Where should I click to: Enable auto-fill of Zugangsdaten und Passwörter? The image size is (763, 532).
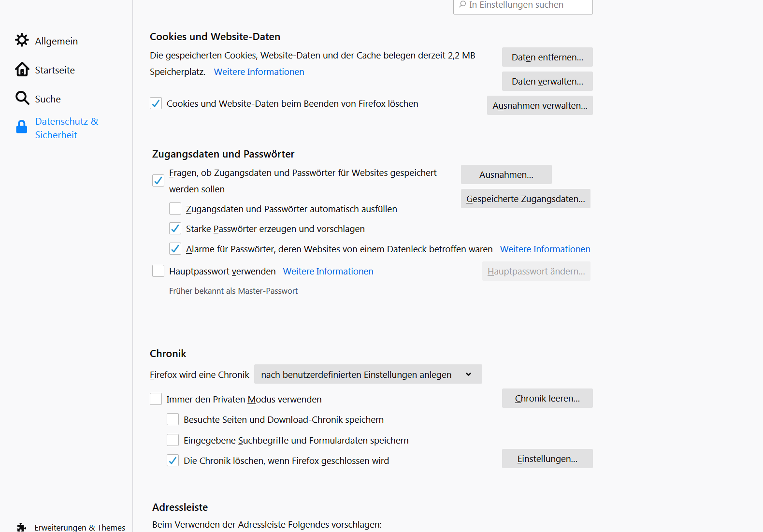coord(175,209)
